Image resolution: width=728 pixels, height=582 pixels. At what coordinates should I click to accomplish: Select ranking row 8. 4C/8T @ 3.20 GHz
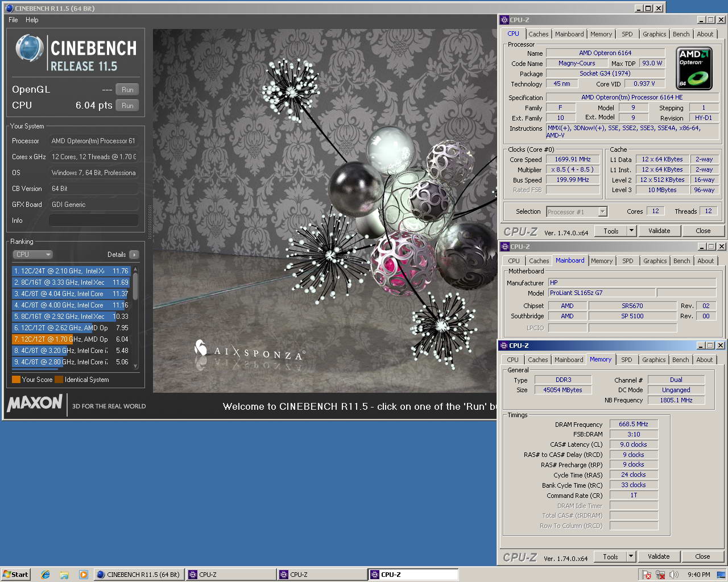pos(72,351)
